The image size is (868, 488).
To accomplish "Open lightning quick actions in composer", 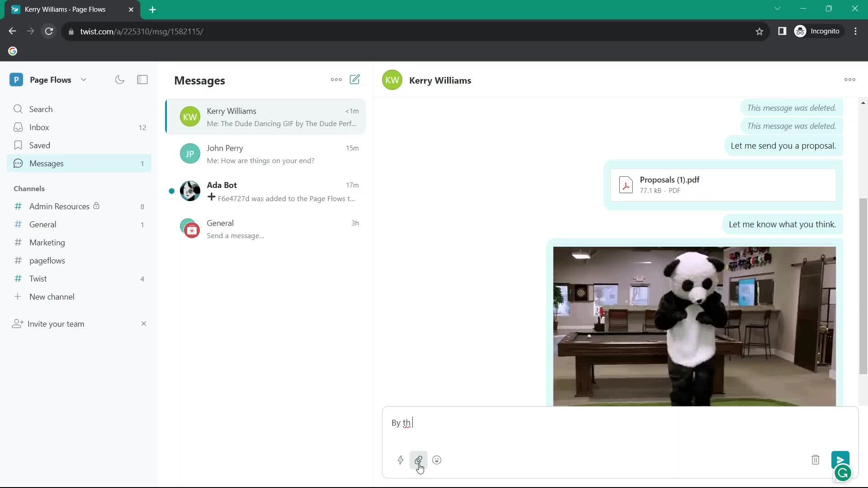I will [400, 460].
